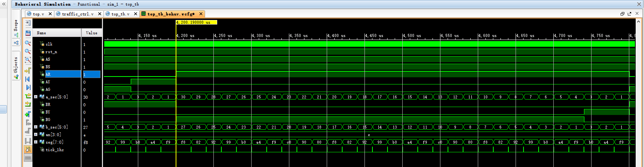Click the Swap Cursors icon
This screenshot has width=644, height=167.
click(x=28, y=141)
